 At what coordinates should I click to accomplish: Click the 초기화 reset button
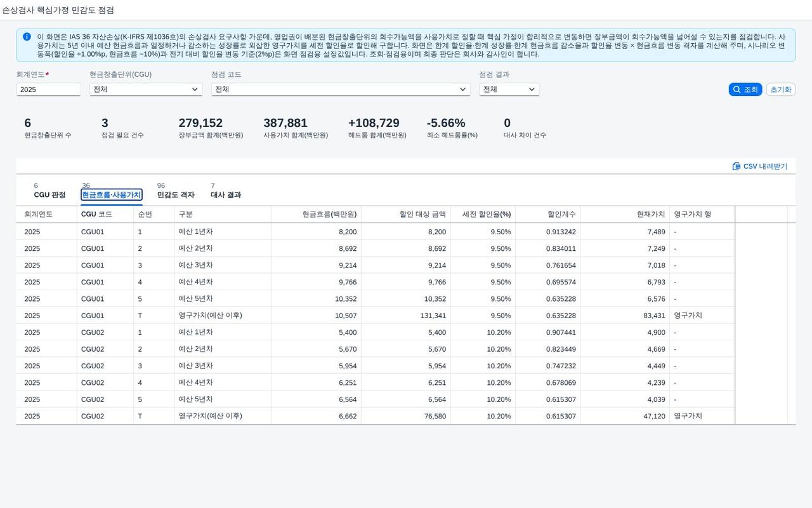tap(781, 90)
